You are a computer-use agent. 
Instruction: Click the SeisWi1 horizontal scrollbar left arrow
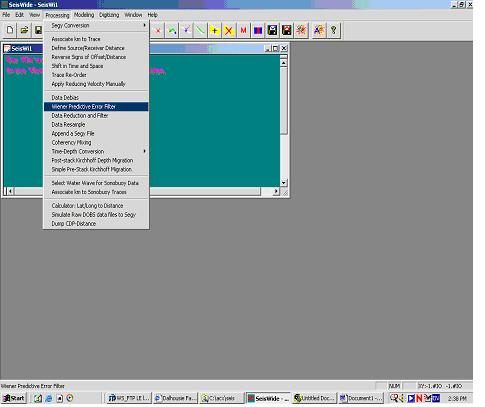point(10,191)
